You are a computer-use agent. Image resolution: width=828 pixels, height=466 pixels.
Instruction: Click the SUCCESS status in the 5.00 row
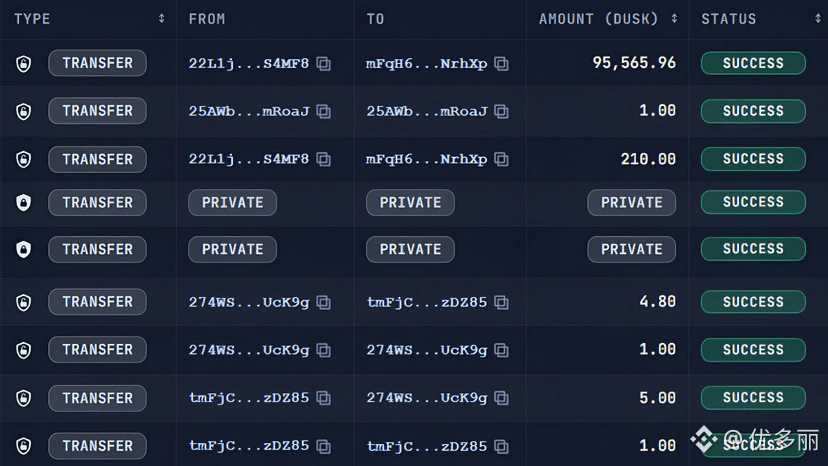tap(753, 398)
